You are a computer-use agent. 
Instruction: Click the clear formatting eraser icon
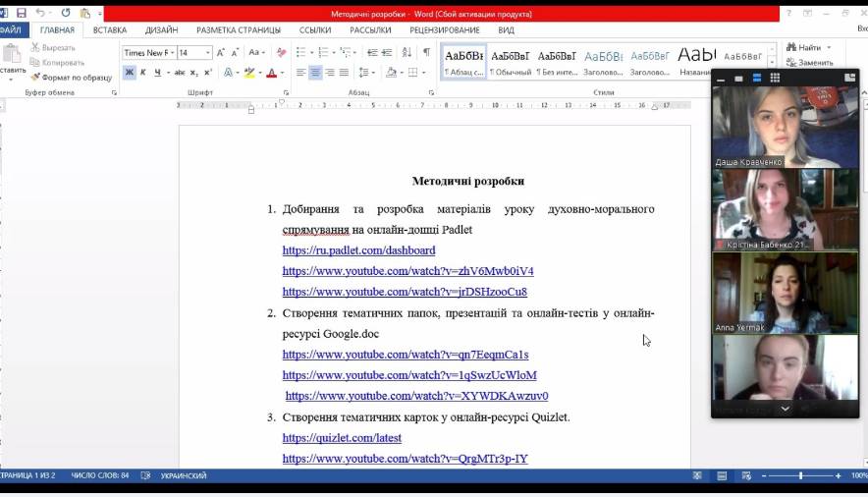pyautogui.click(x=282, y=52)
